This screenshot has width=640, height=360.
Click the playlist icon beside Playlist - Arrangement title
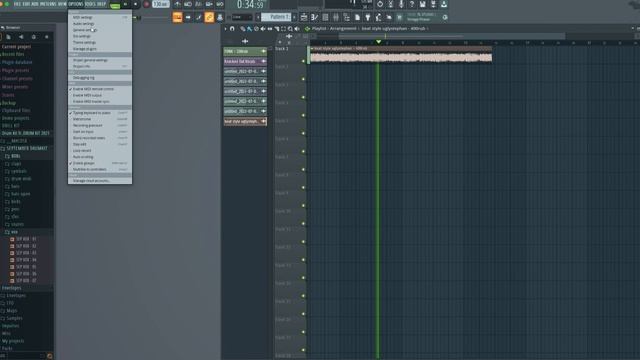coord(307,29)
